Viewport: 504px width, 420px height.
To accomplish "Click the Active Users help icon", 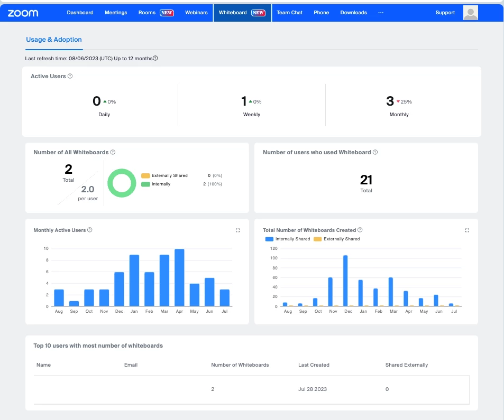I will [70, 76].
